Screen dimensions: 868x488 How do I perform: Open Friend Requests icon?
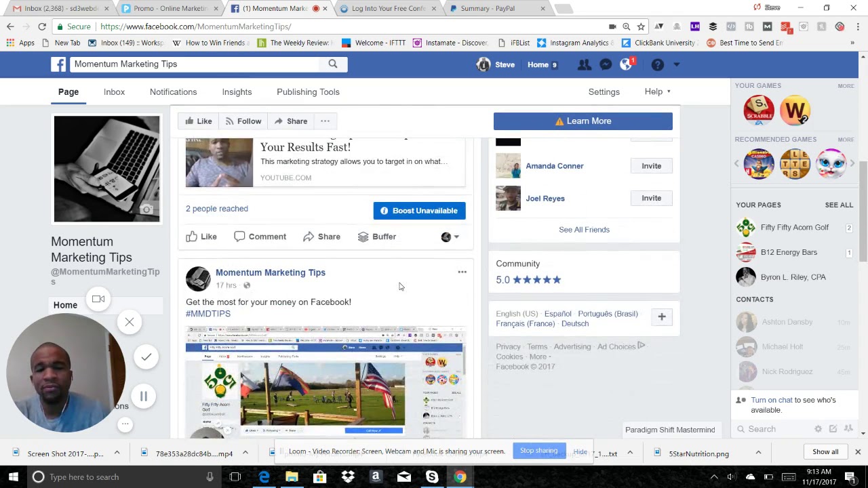coord(584,64)
